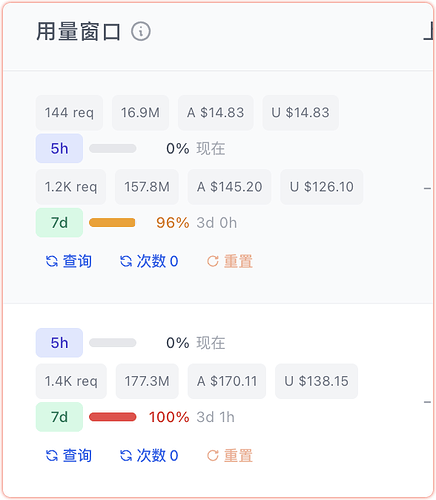Click the 1.2K req badge
This screenshot has height=500, width=436.
pos(71,187)
